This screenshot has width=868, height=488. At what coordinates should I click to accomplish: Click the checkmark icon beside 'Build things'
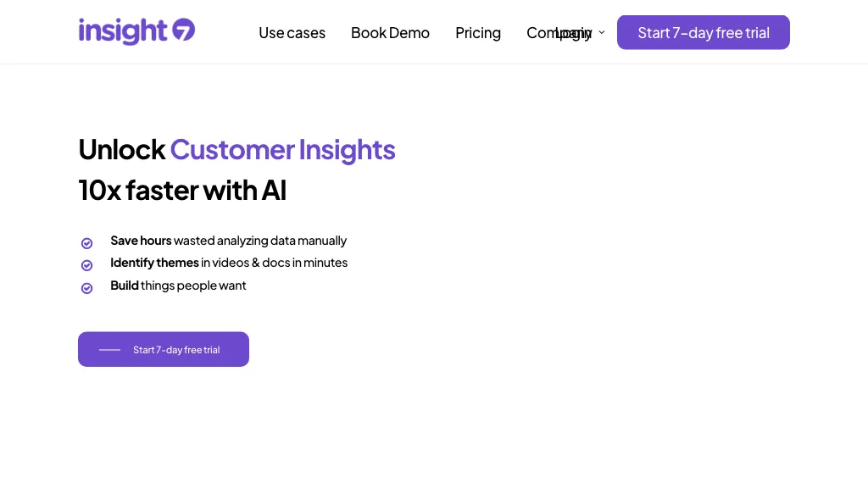pyautogui.click(x=86, y=288)
